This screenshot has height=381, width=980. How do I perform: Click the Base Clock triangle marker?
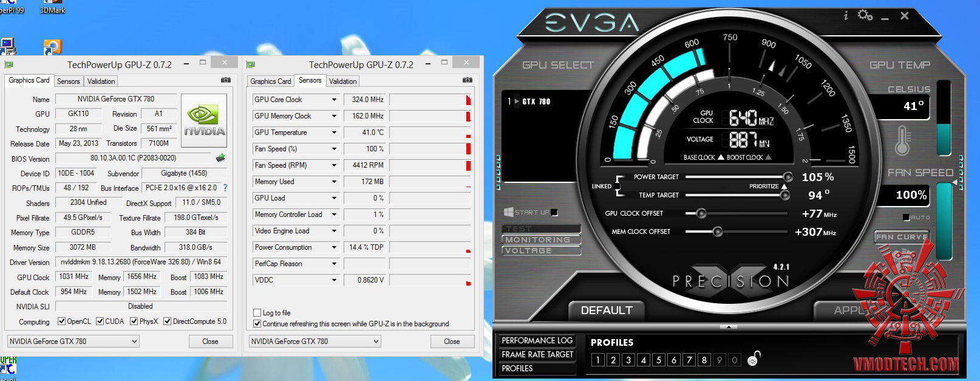[721, 157]
